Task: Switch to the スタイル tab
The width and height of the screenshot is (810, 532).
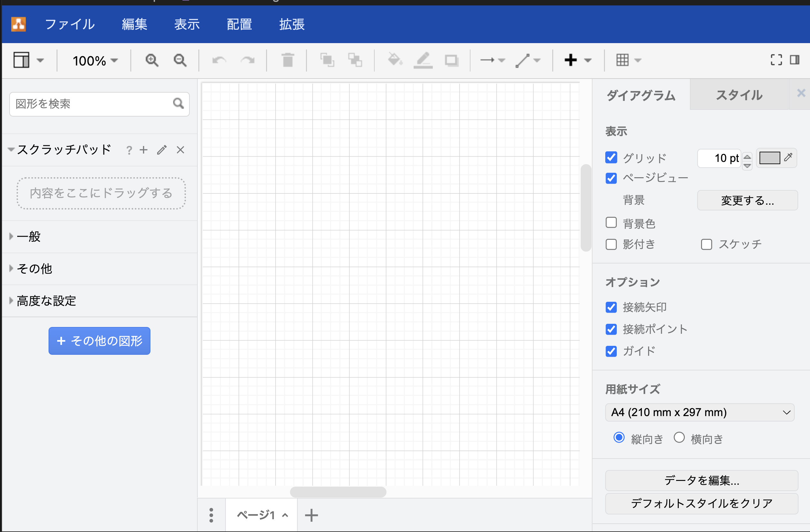Action: (x=739, y=95)
